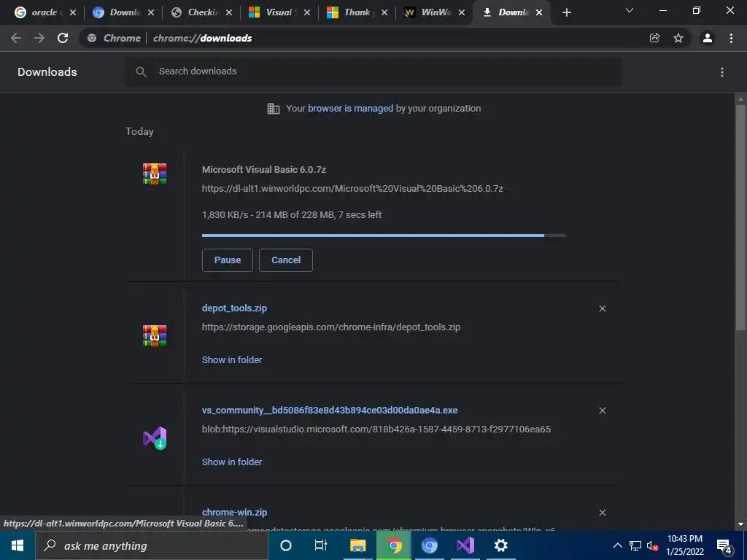Pause the Visual Basic download
This screenshot has height=560, width=747.
[228, 260]
